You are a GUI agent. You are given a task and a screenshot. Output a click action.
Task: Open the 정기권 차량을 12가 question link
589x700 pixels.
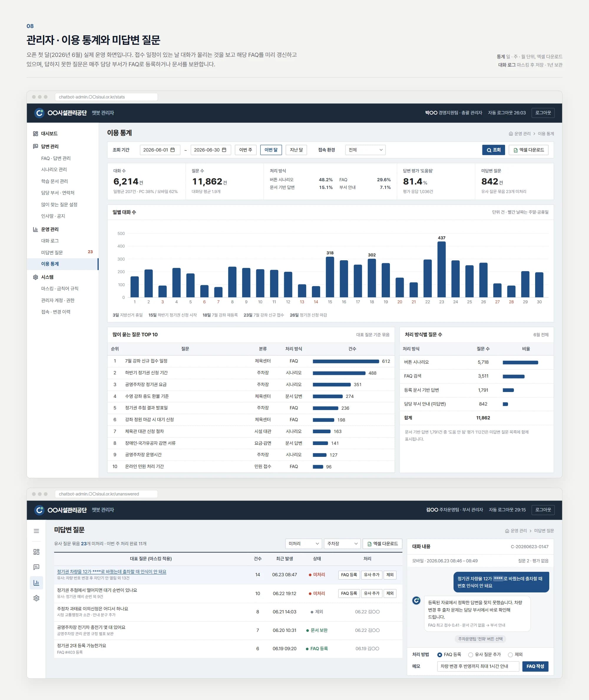click(x=112, y=572)
